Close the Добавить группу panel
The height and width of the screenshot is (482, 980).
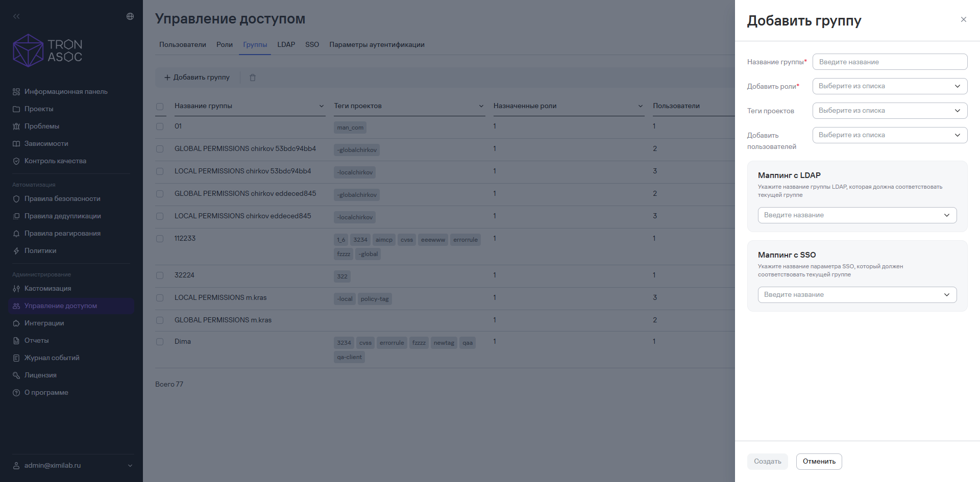tap(964, 19)
